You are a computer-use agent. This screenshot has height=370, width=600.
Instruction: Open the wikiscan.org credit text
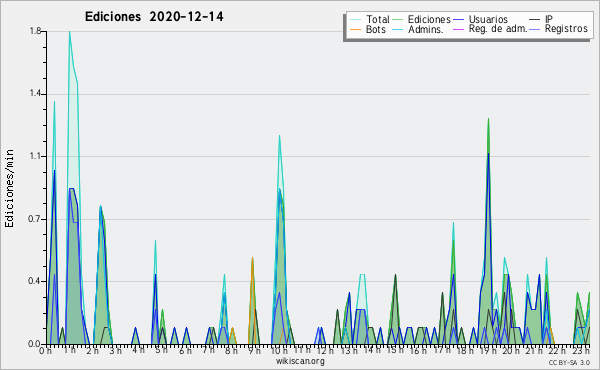(300, 361)
